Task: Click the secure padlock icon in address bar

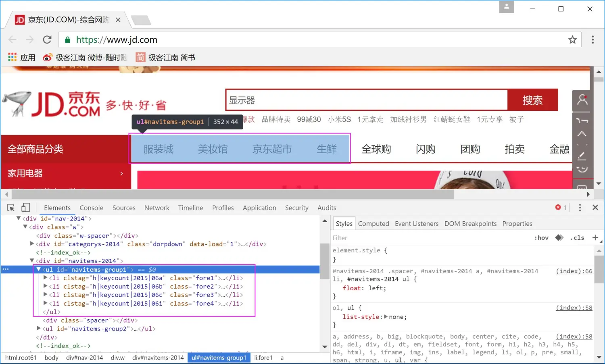Action: tap(68, 40)
